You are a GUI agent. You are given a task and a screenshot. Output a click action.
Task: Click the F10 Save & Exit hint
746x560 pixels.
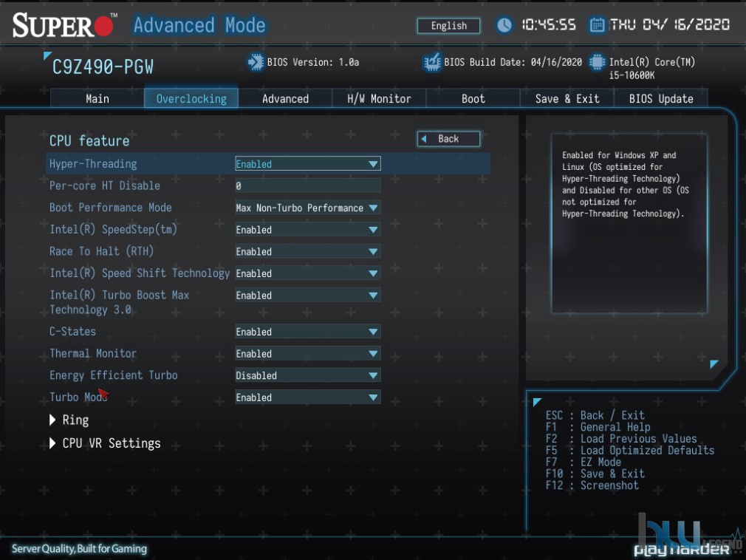pos(595,474)
